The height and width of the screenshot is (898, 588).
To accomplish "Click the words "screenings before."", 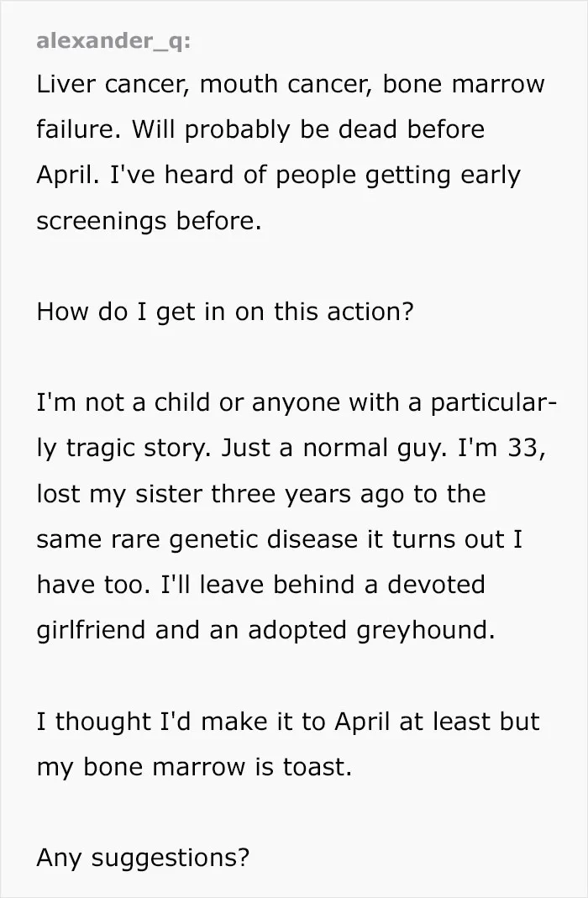I will click(149, 220).
